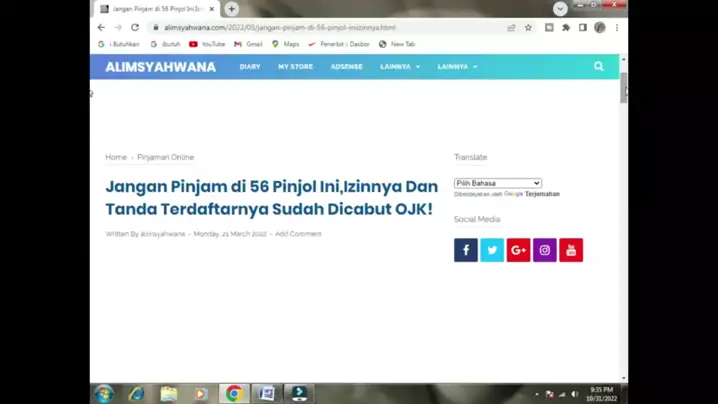Go to the ADSENSE menu item
This screenshot has width=718, height=404.
coord(346,67)
